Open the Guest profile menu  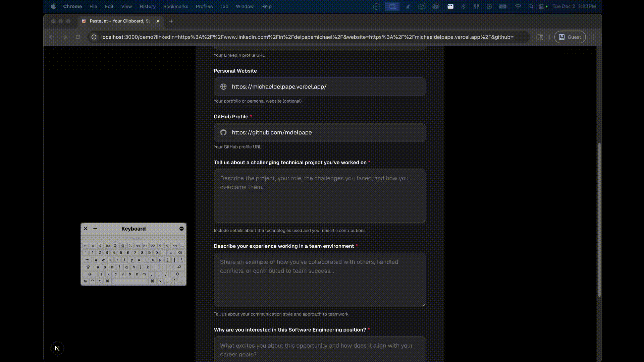(x=570, y=37)
